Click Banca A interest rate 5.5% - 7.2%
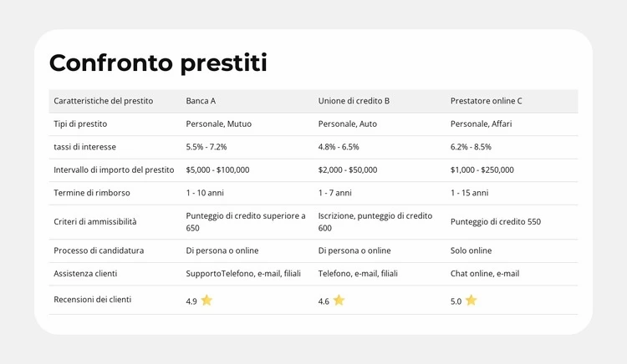The height and width of the screenshot is (364, 627). point(206,147)
